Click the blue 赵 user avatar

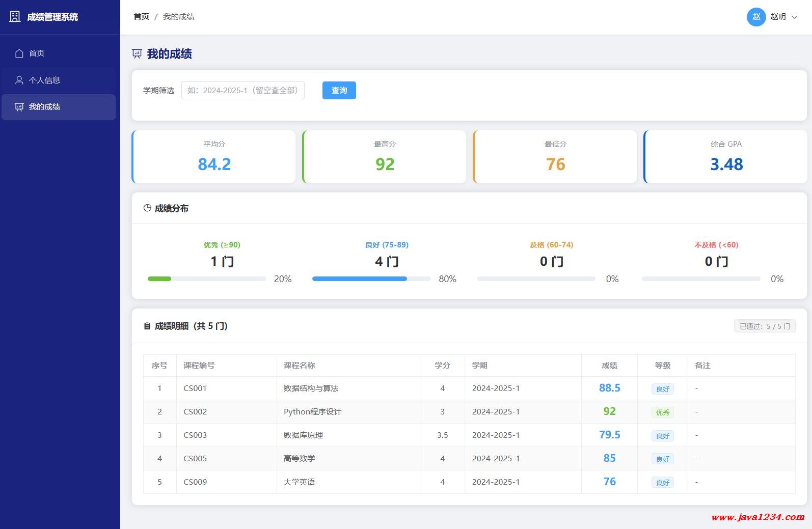click(x=756, y=17)
